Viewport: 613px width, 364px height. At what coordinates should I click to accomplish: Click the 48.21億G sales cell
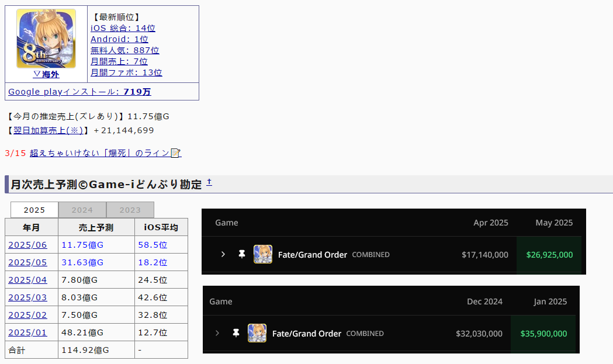click(96, 332)
